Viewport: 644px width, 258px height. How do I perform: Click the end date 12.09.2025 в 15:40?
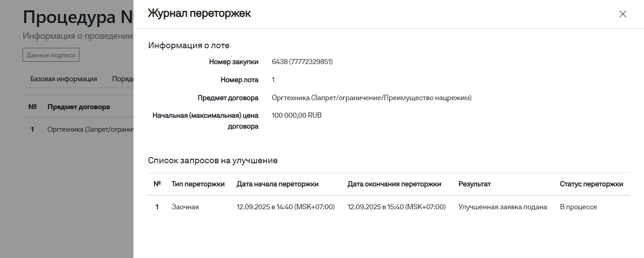396,207
